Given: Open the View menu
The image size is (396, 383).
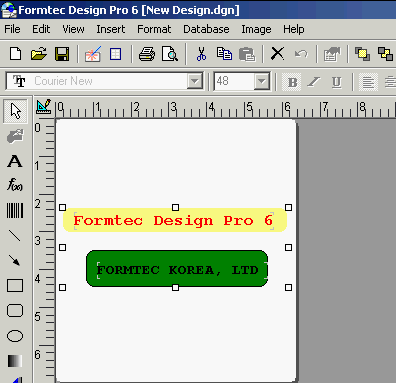Looking at the screenshot, I should point(73,29).
